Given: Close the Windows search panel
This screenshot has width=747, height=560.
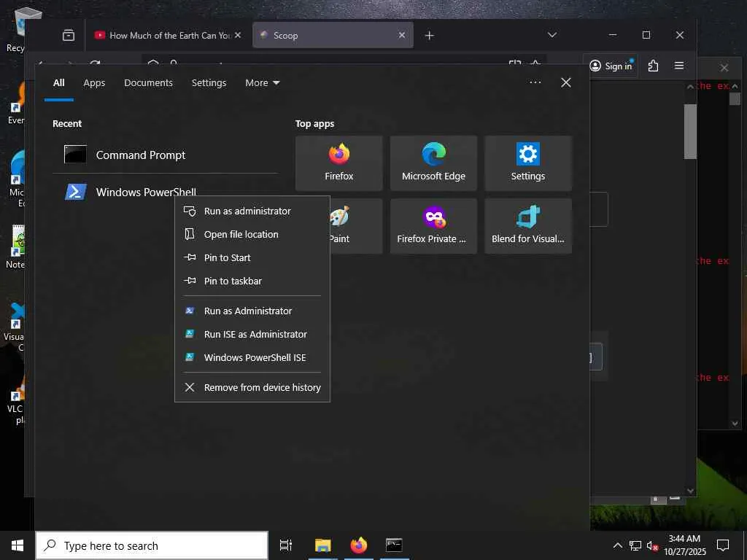Looking at the screenshot, I should pos(566,82).
